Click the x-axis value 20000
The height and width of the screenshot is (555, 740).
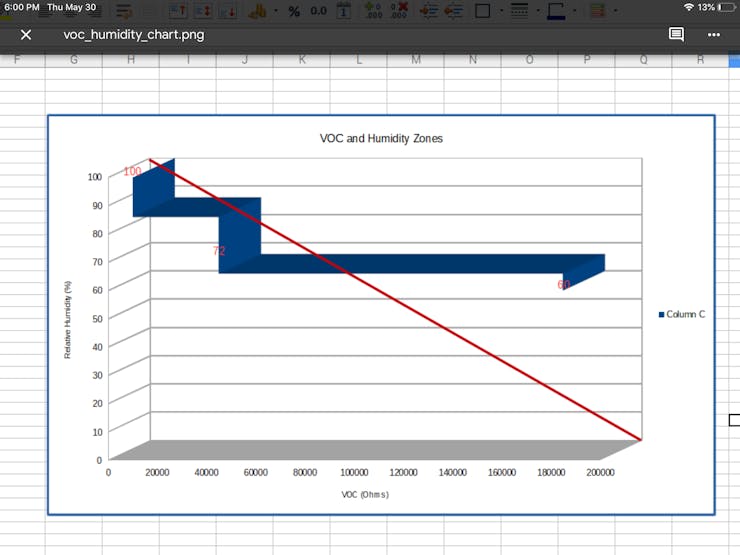click(x=157, y=472)
